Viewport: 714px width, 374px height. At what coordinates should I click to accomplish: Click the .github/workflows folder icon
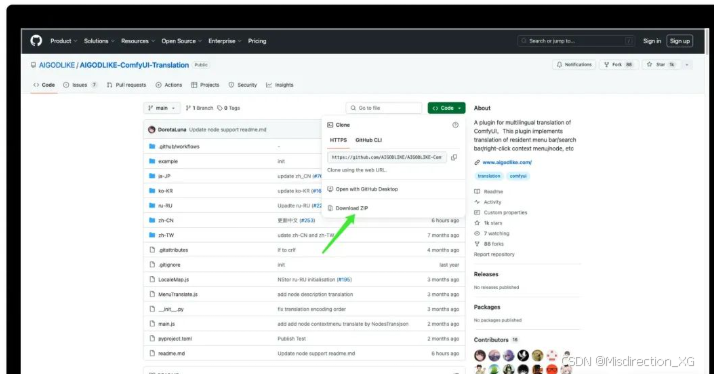pos(152,146)
